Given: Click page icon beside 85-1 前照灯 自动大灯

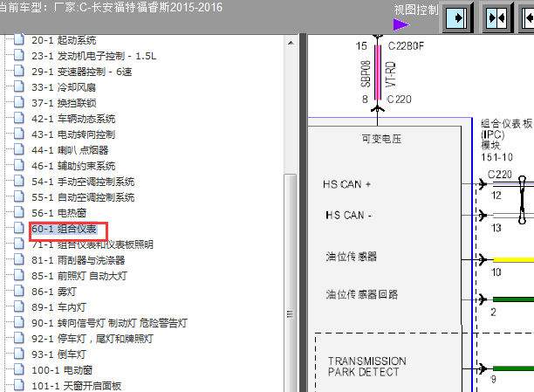Looking at the screenshot, I should click(19, 275).
